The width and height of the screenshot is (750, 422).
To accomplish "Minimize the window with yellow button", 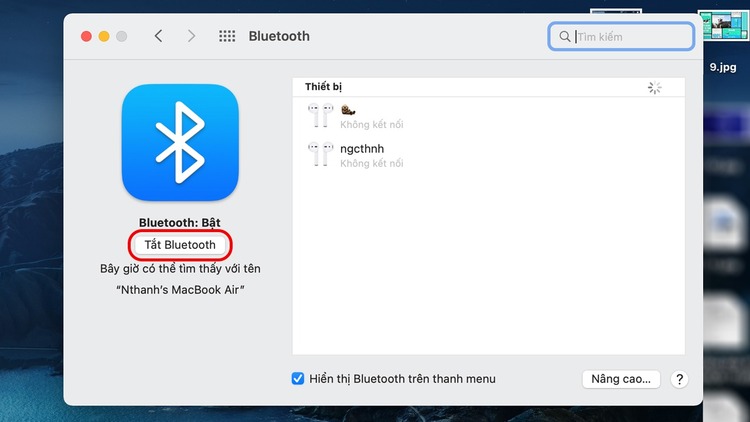I will coord(104,36).
